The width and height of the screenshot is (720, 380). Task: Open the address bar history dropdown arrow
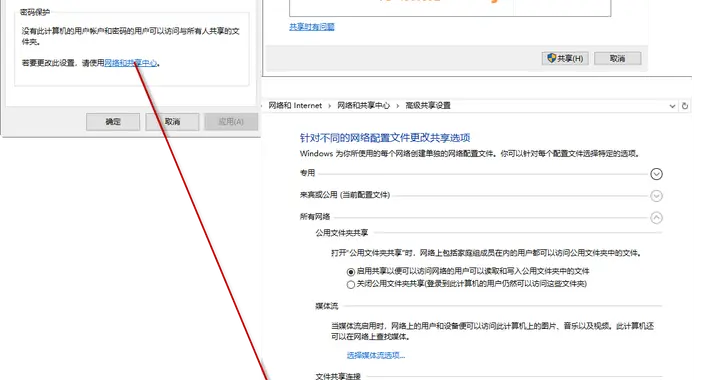(x=672, y=106)
